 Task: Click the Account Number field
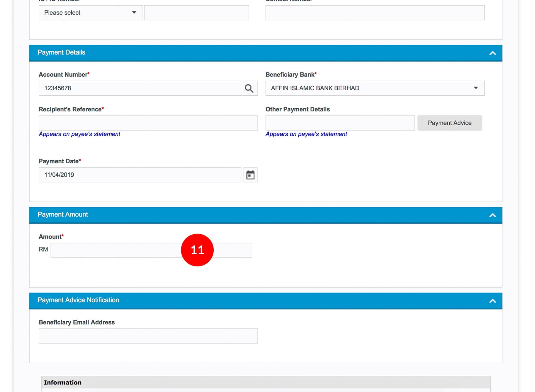coord(140,88)
